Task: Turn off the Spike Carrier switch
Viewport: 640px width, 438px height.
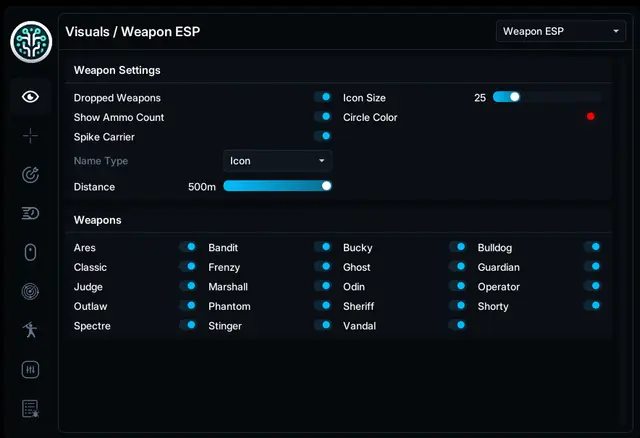Action: 322,136
